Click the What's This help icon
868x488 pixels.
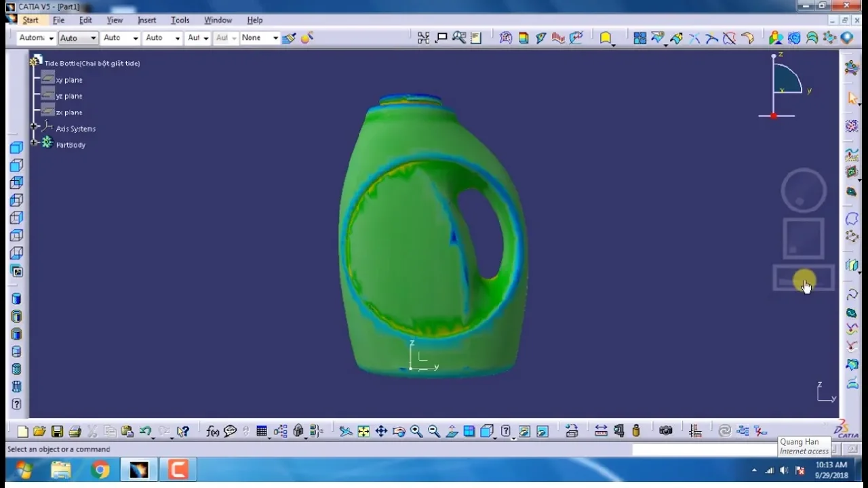coord(182,431)
